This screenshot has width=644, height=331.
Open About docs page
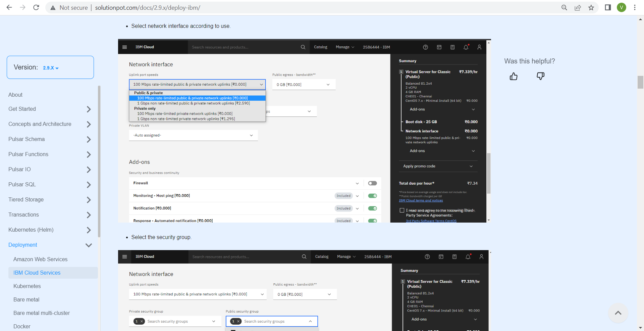click(x=15, y=95)
